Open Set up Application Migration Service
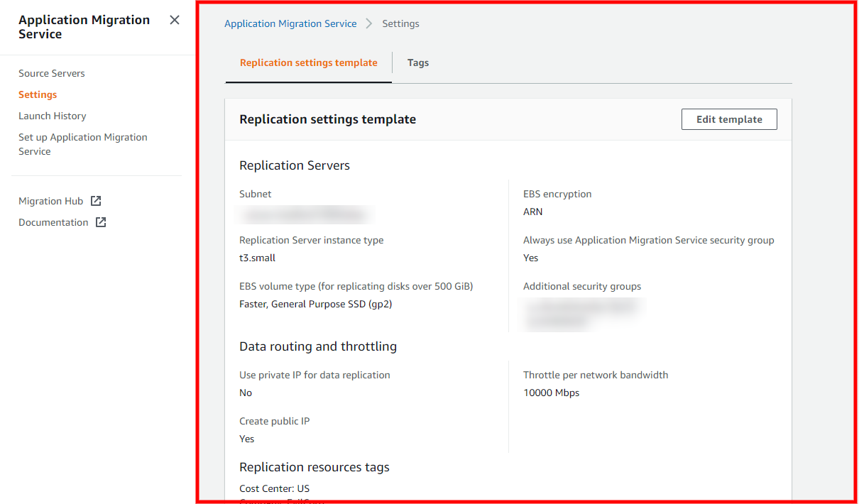The image size is (859, 504). [83, 144]
